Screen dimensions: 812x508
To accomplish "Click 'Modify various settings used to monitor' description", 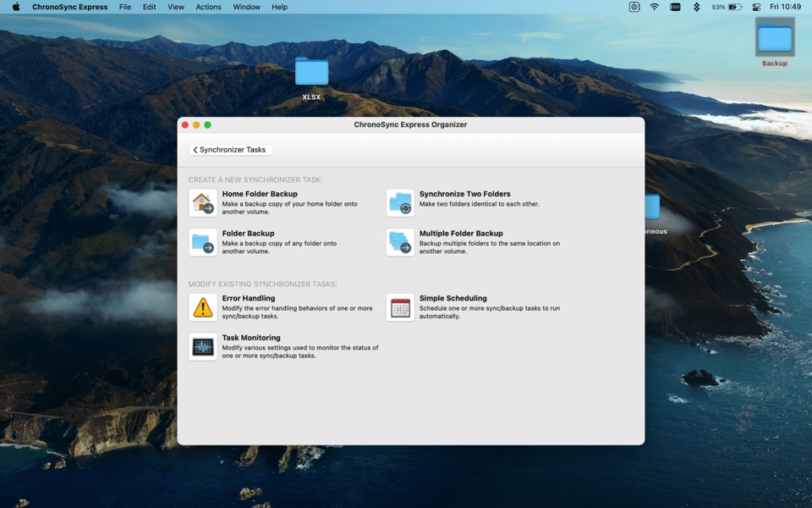I will 300,351.
